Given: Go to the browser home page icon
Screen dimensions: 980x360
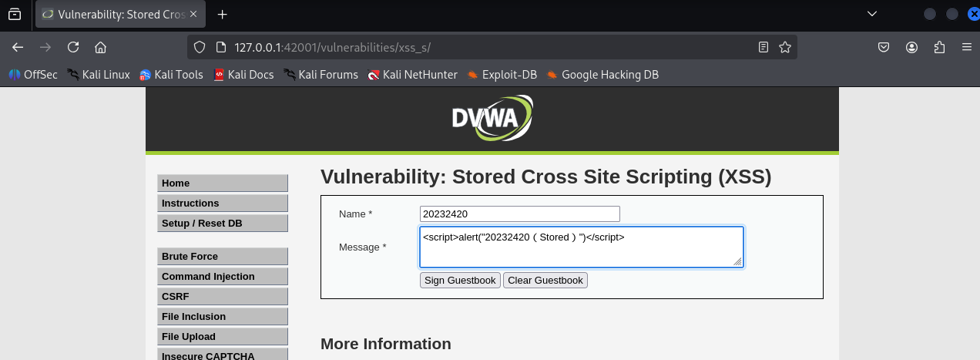Looking at the screenshot, I should click(x=100, y=47).
